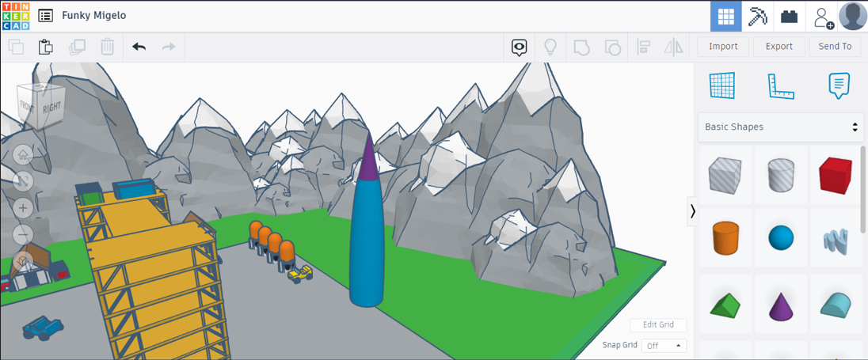Click the Copy tool
This screenshot has height=360, width=868.
16,47
